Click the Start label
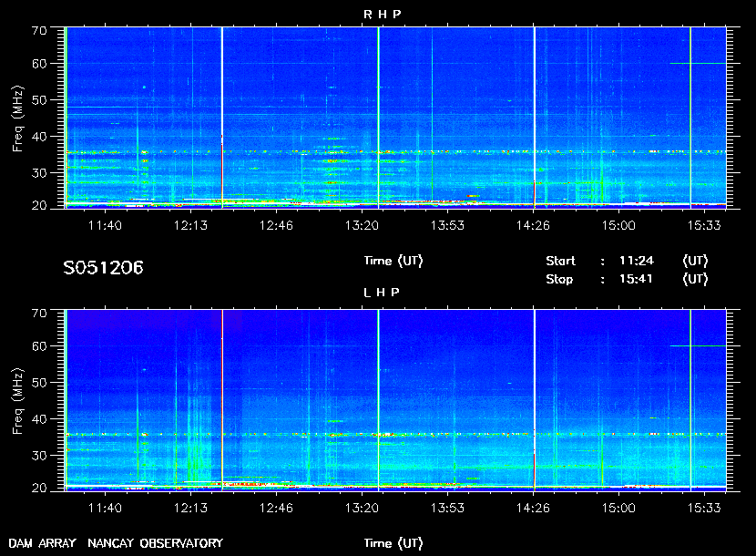 [x=560, y=261]
